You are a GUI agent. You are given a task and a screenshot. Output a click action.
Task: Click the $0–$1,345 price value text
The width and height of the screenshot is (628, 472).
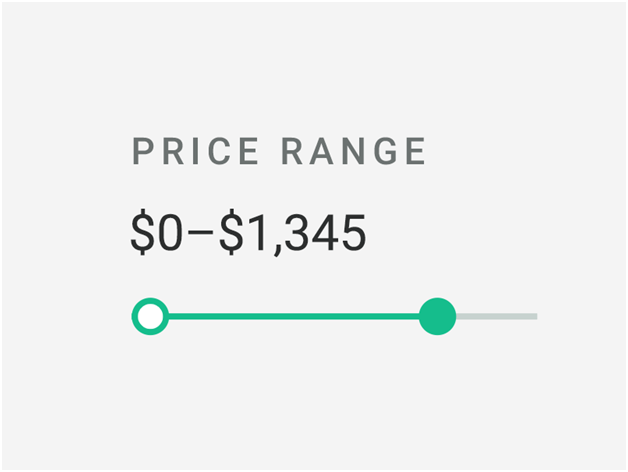click(x=248, y=233)
